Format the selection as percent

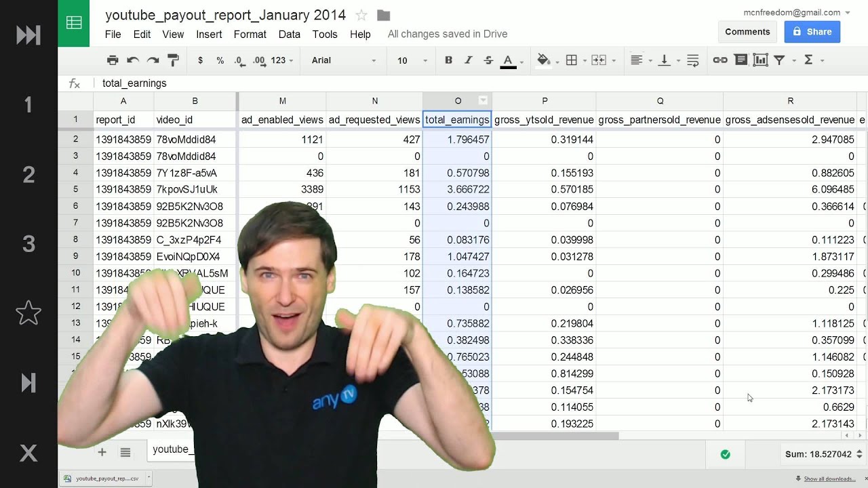220,60
